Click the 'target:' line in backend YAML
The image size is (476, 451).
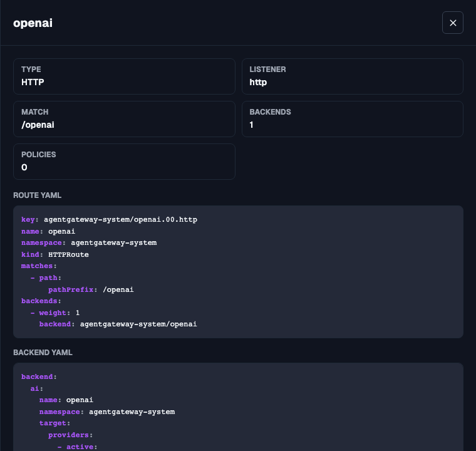click(x=54, y=423)
